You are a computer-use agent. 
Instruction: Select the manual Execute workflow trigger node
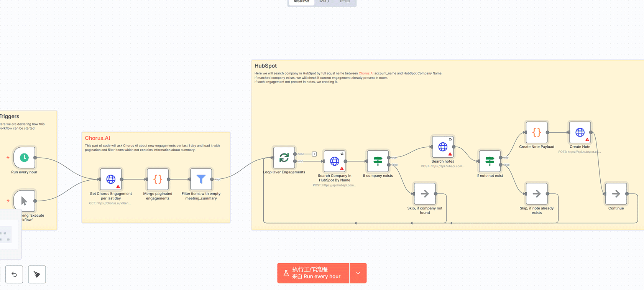coord(25,201)
